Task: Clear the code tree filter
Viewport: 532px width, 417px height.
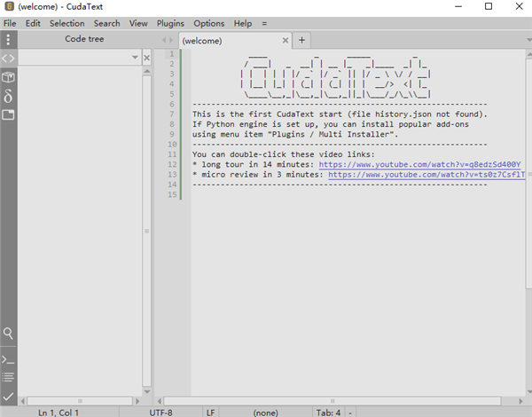Action: pyautogui.click(x=146, y=58)
